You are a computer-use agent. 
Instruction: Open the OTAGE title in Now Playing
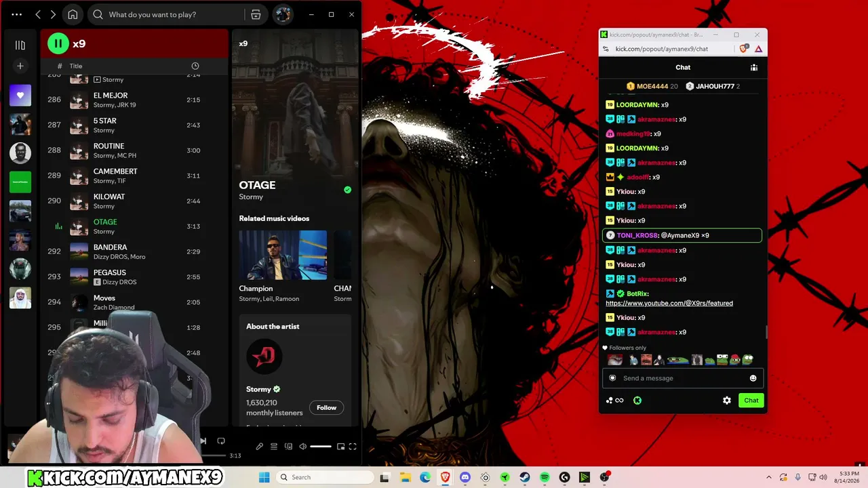tap(257, 185)
